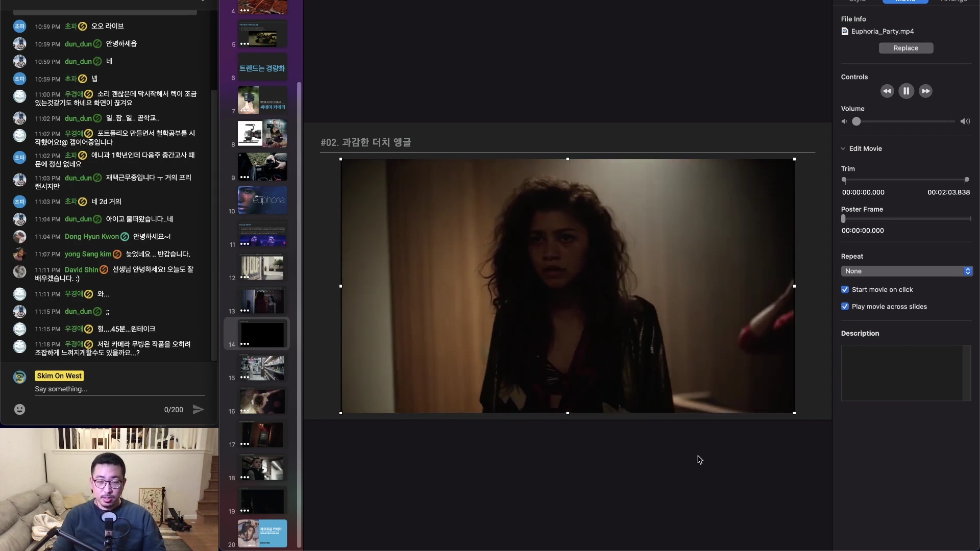Screen dimensions: 980x551
Task: Select slide 12 thumbnail
Action: [262, 267]
